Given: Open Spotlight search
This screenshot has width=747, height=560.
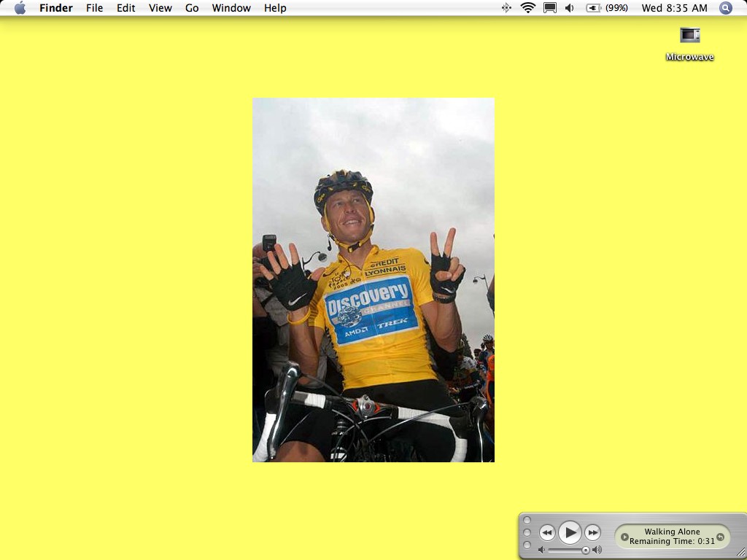Looking at the screenshot, I should (725, 7).
